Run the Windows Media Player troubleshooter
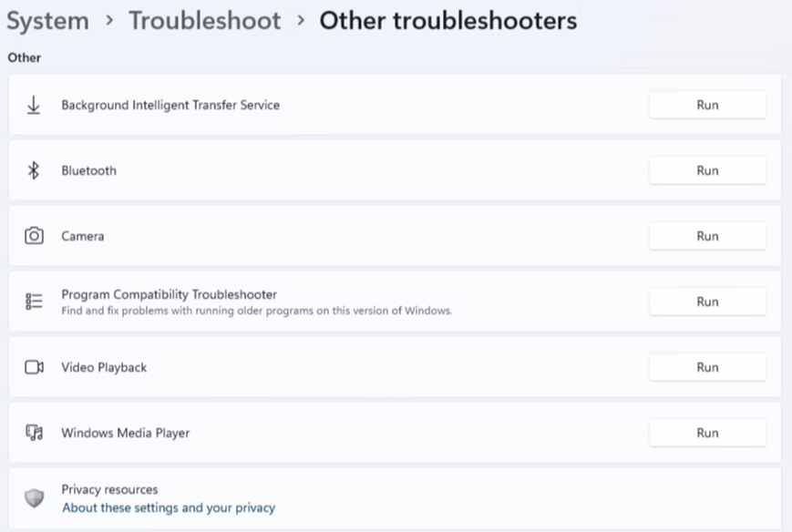The height and width of the screenshot is (532, 792). coord(707,433)
